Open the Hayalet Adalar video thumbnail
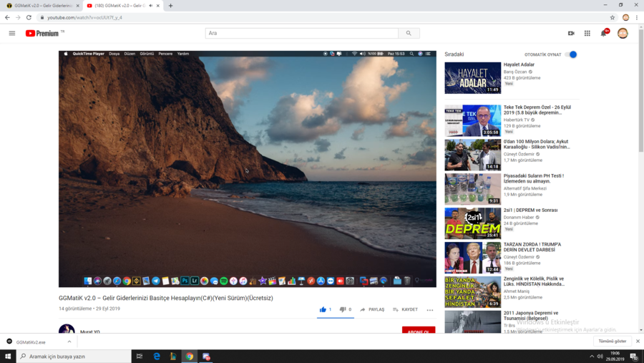Viewport: 644px width, 363px height. point(472,78)
